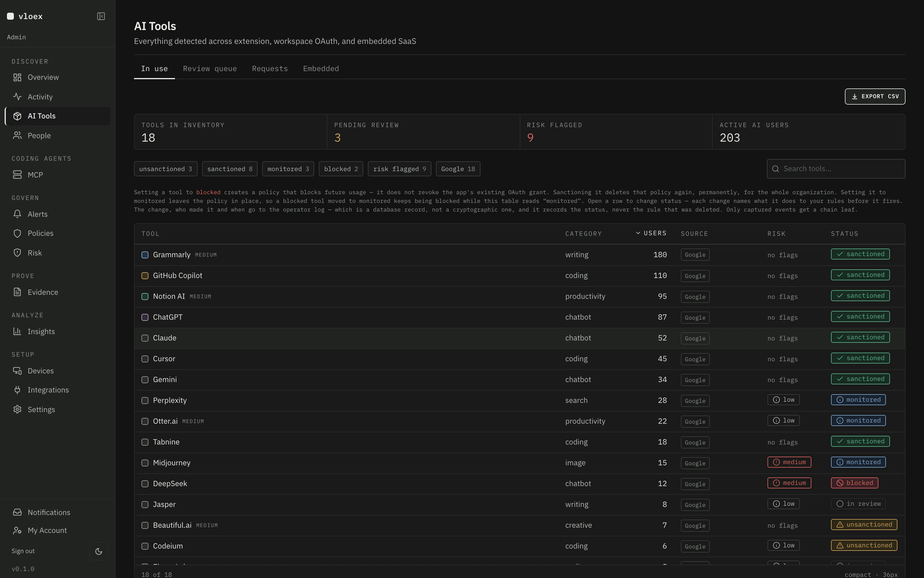Open Settings gear icon
The width and height of the screenshot is (924, 578).
(17, 410)
